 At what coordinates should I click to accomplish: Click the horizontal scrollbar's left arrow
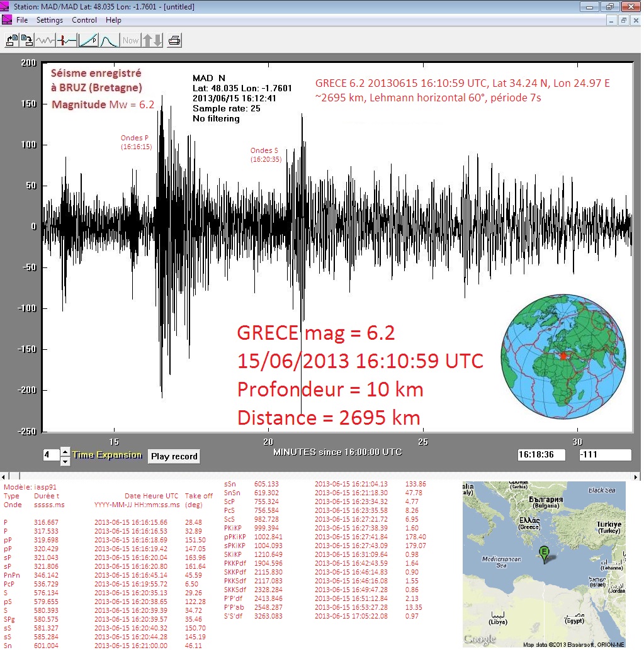point(4,476)
